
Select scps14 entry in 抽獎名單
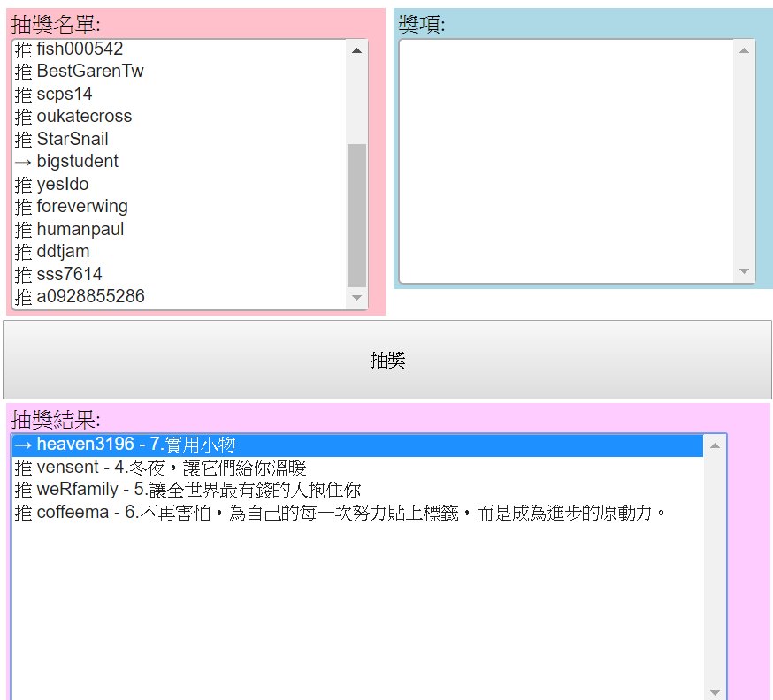[180, 94]
